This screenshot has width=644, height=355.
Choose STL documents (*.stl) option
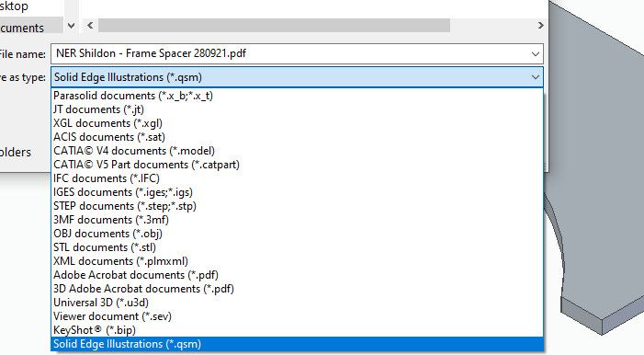(297, 247)
